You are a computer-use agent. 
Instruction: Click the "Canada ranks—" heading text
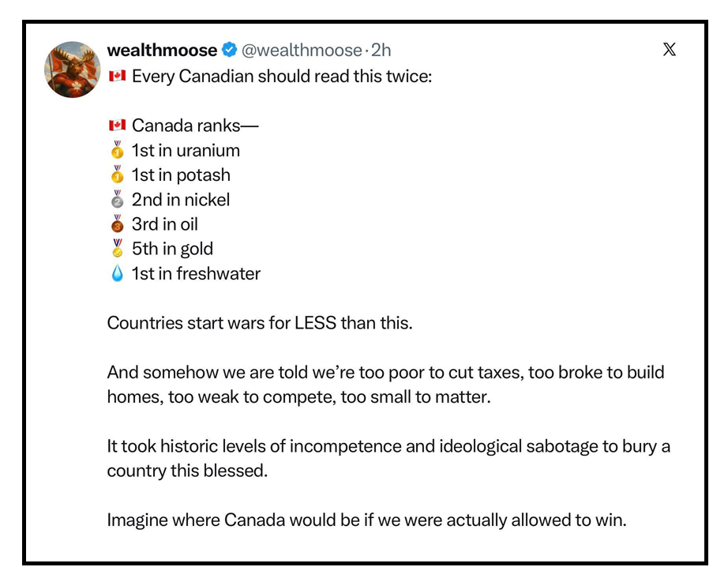pyautogui.click(x=195, y=126)
